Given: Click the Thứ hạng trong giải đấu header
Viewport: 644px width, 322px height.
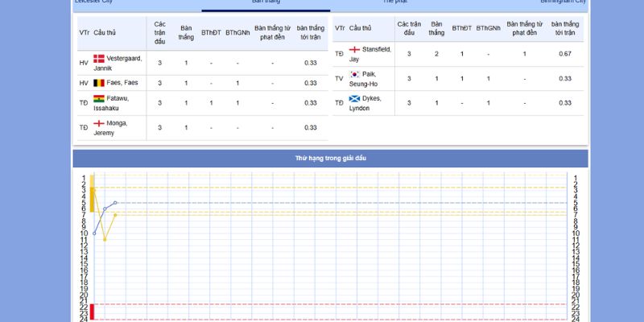Looking at the screenshot, I should [x=330, y=159].
